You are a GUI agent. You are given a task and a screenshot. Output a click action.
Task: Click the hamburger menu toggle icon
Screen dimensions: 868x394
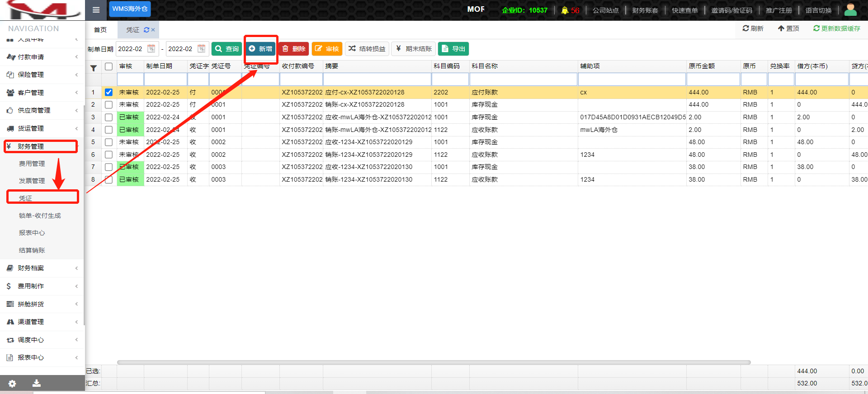(96, 10)
